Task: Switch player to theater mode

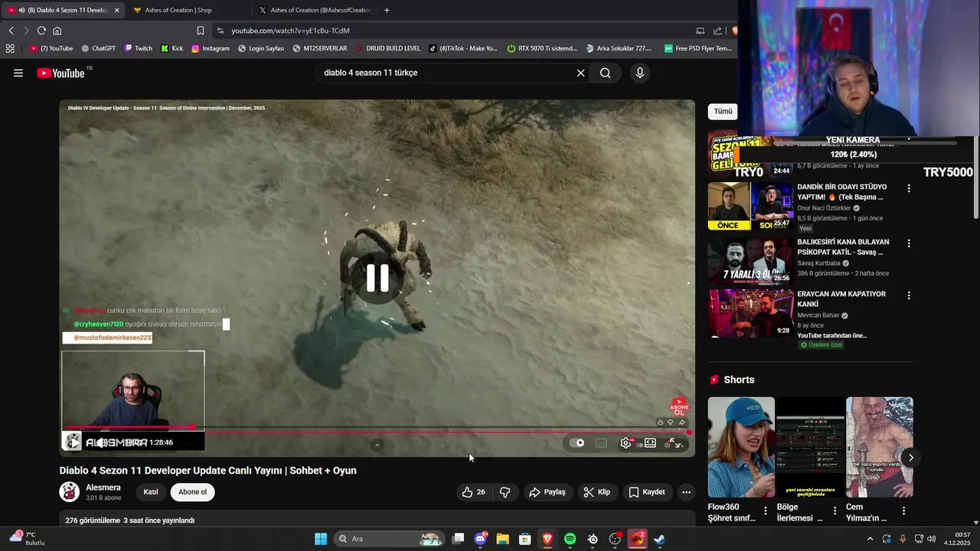Action: pos(650,442)
